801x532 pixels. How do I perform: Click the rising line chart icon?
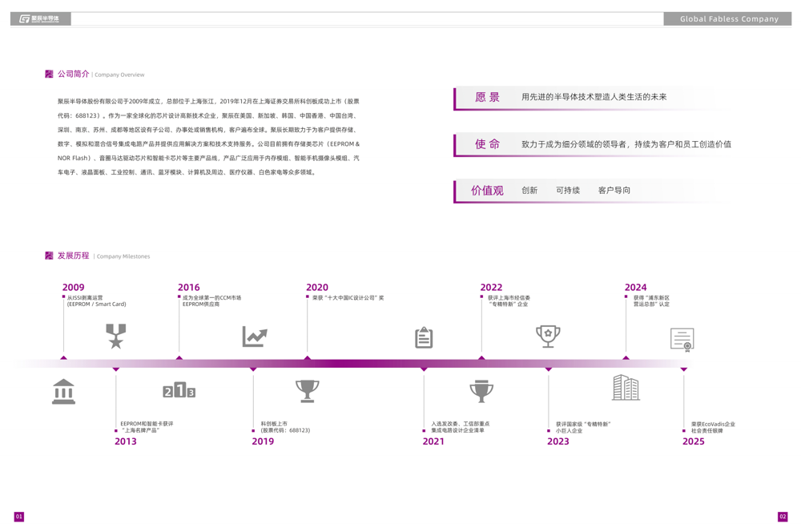click(x=255, y=337)
